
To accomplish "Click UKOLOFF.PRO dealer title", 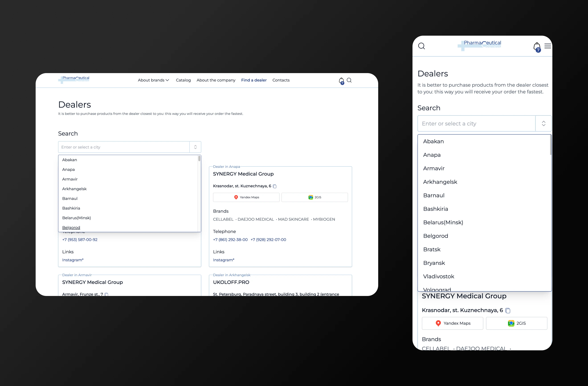I will pos(231,282).
